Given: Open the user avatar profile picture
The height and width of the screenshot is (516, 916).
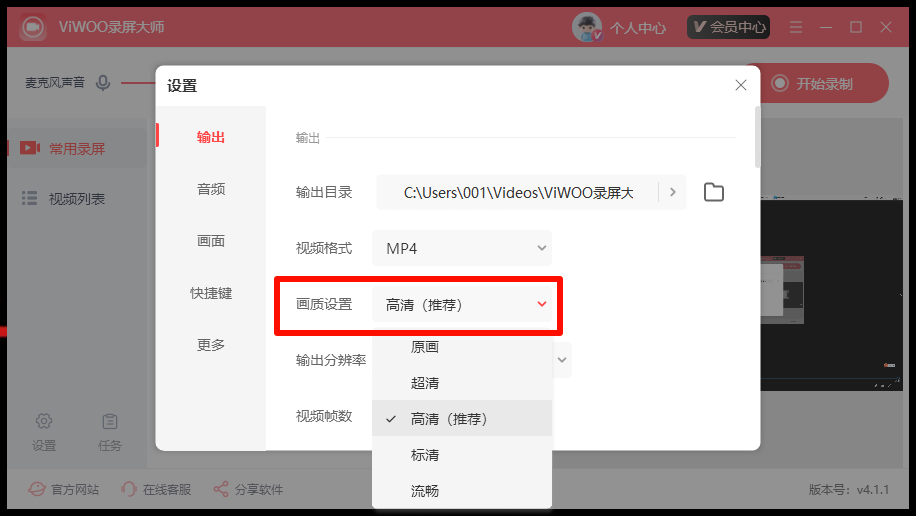Looking at the screenshot, I should coord(587,27).
